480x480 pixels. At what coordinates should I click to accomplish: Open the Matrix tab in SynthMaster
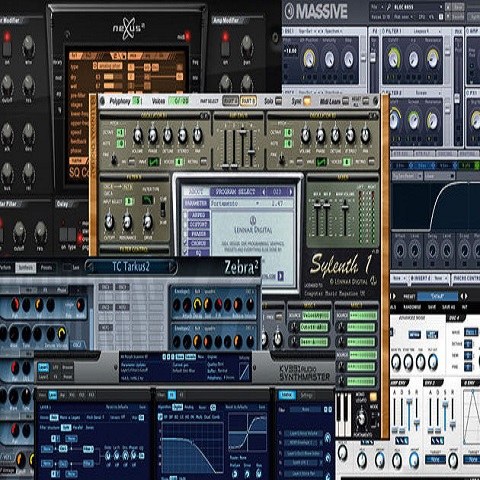(287, 395)
